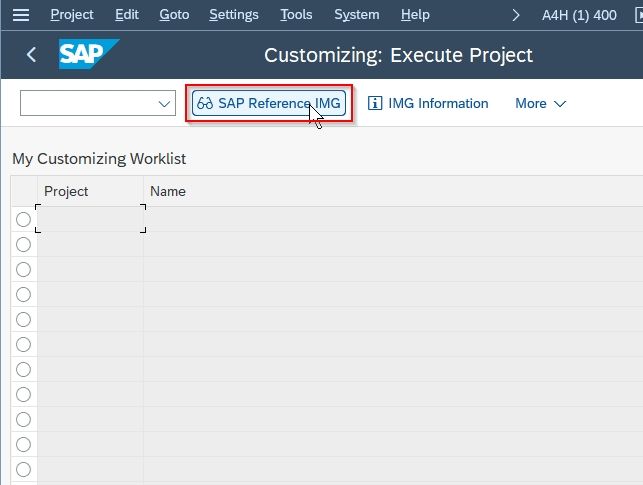Expand the More toolbar dropdown
This screenshot has width=643, height=485.
(540, 104)
